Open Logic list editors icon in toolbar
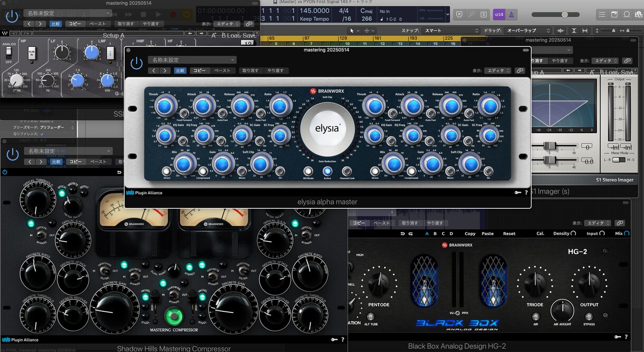The width and height of the screenshot is (644, 352). pos(602,14)
